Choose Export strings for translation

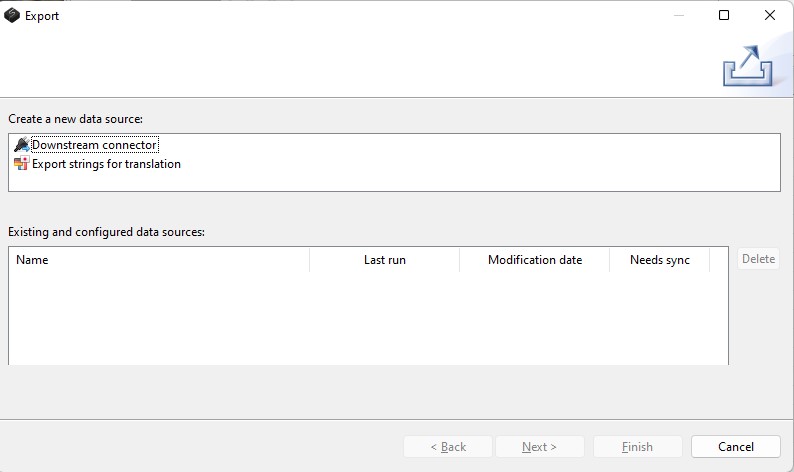click(x=106, y=164)
